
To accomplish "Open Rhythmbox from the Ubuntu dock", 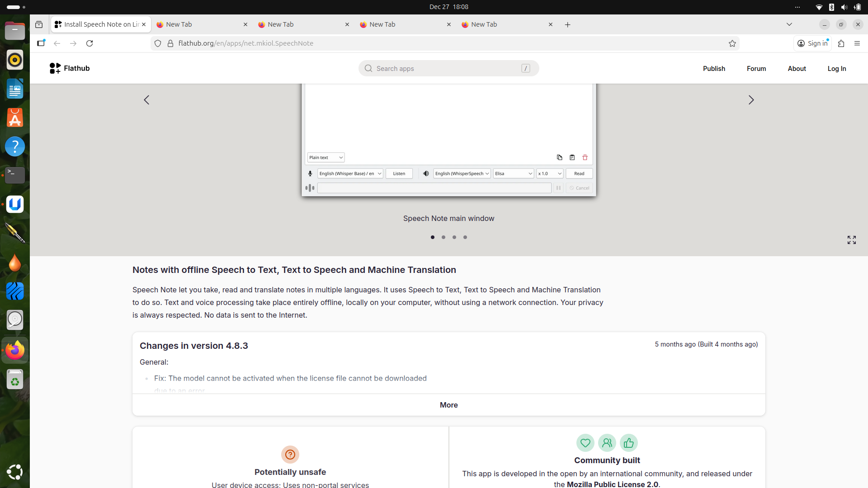I will [x=14, y=60].
